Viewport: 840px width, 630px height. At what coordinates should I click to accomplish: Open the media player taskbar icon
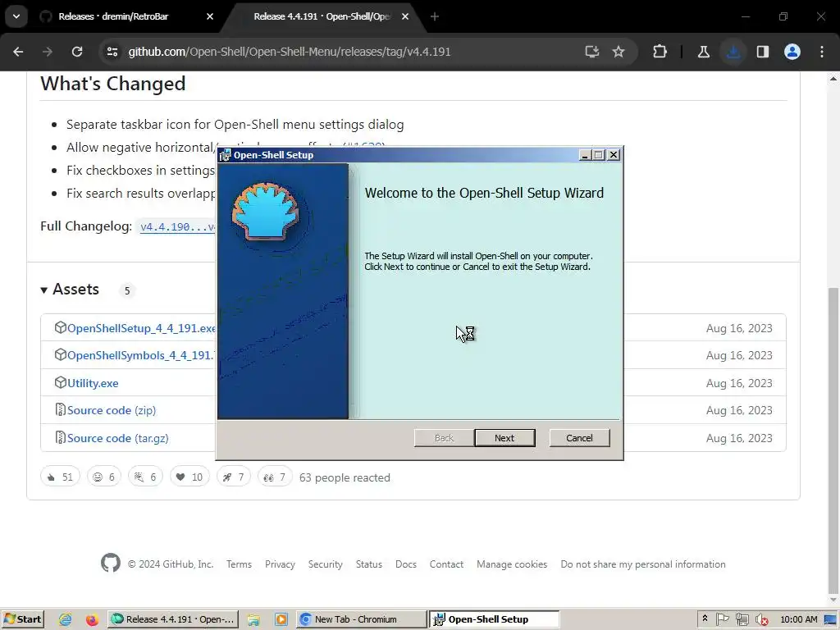click(x=281, y=619)
